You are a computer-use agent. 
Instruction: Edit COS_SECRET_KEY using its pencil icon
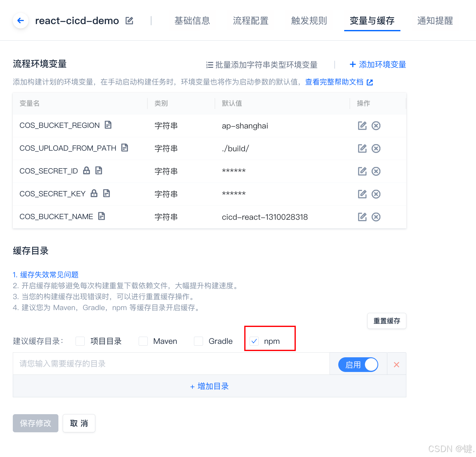click(362, 194)
